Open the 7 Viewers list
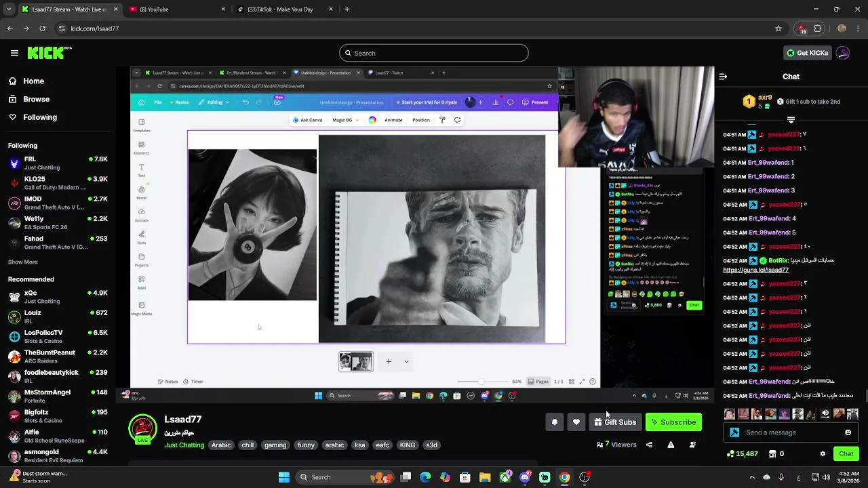This screenshot has height=488, width=868. point(616,445)
